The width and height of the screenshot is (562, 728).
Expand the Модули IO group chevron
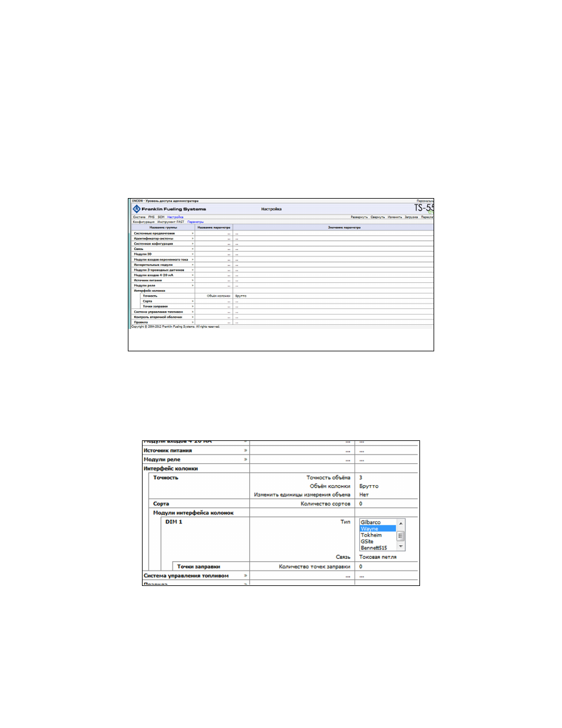[192, 254]
